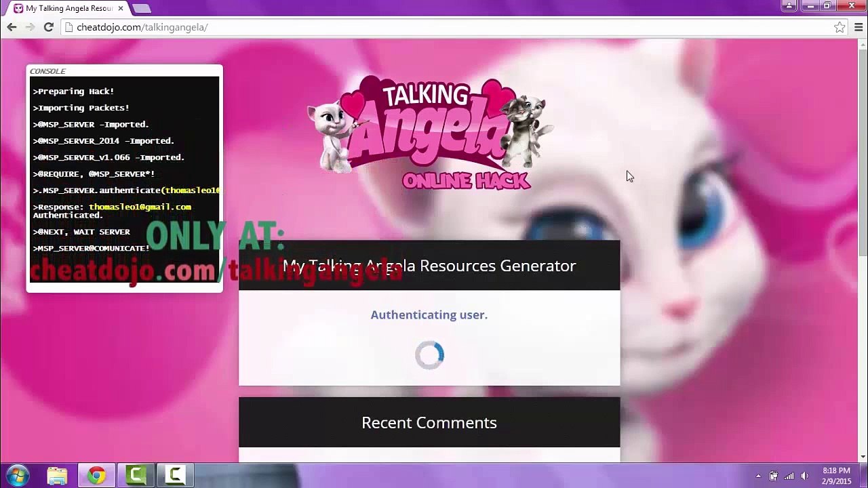Click the '>Importing Packets!' console line
868x488 pixels.
[81, 108]
